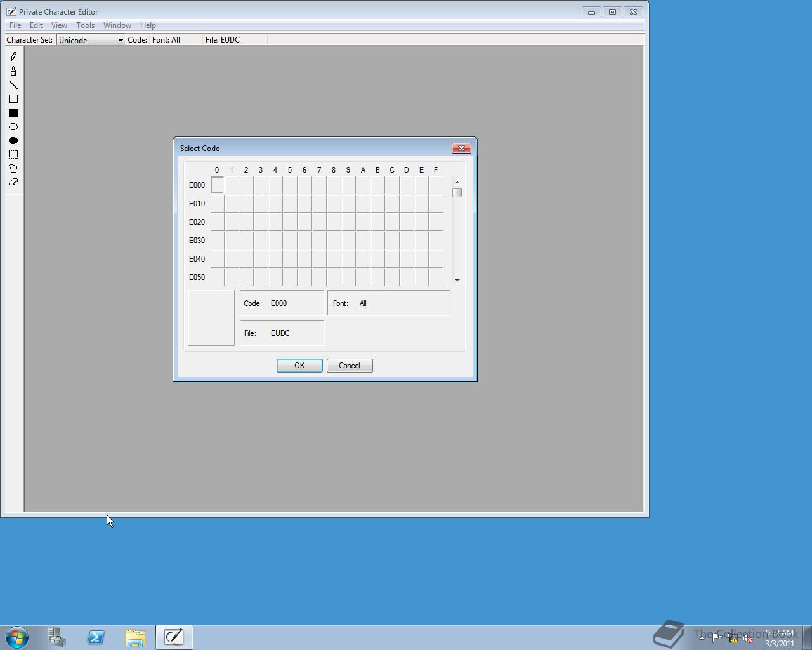Image resolution: width=812 pixels, height=650 pixels.
Task: Select the Hollow Ellipse tool
Action: 13,127
